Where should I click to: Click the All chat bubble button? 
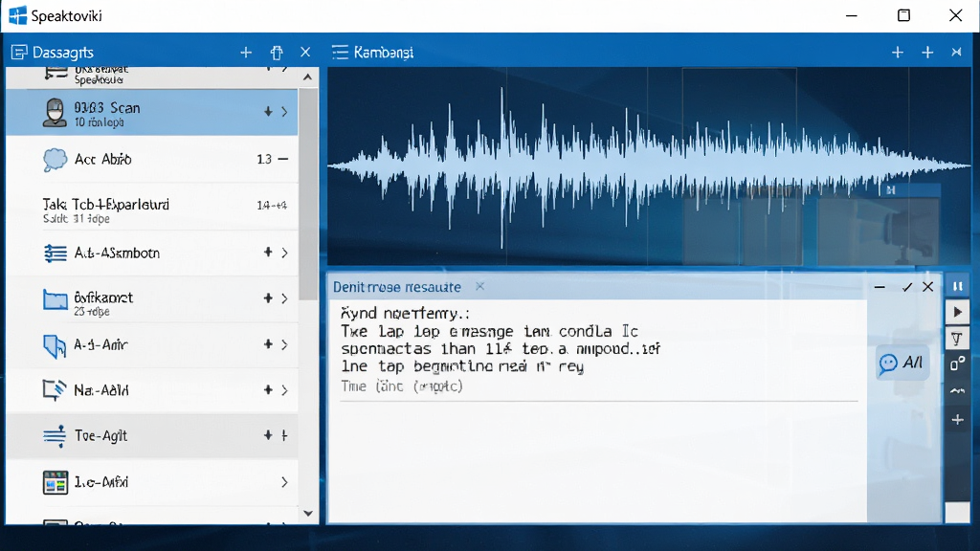click(902, 363)
